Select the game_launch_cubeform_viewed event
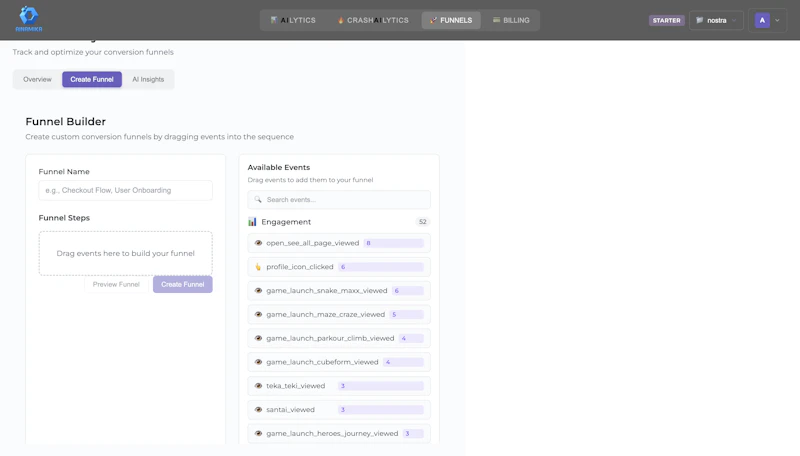800x456 pixels. [339, 362]
